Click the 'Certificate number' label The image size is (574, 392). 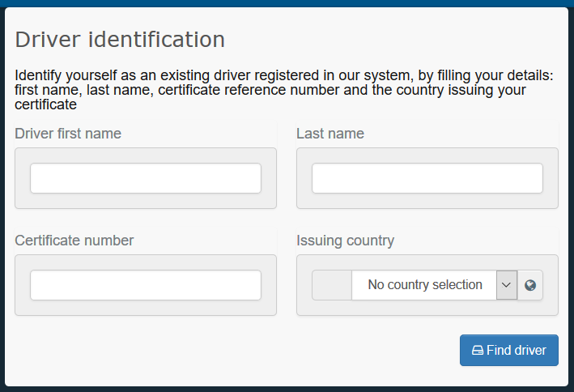[x=74, y=241]
